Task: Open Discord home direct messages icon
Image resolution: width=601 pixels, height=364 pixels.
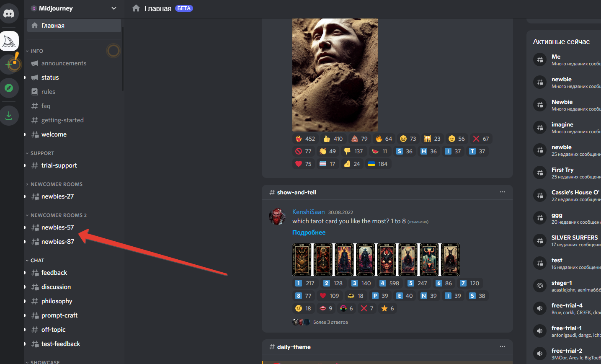Action: pyautogui.click(x=9, y=13)
